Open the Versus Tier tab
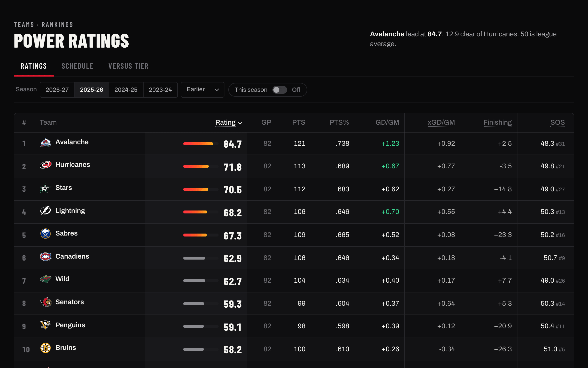The width and height of the screenshot is (588, 368). click(x=128, y=66)
